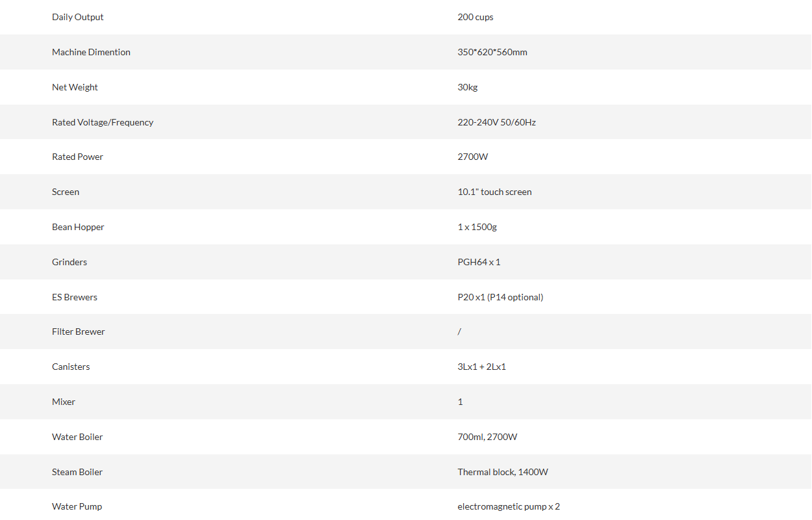
Task: Click the "1 x 1500g" hopper value
Action: tap(477, 227)
